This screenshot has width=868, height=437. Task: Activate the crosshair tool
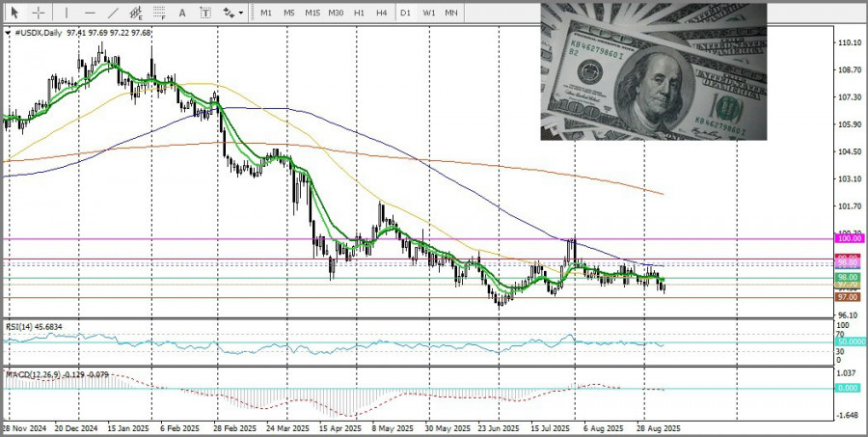point(38,13)
